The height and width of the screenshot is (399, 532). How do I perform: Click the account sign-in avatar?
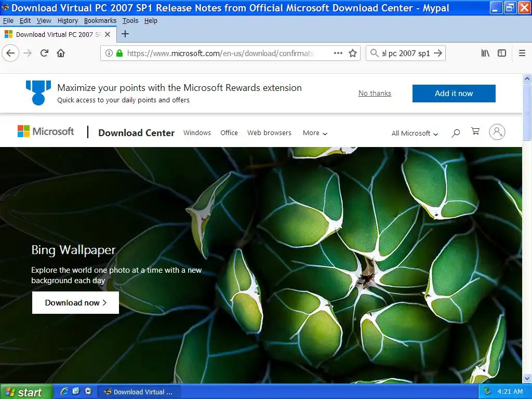(x=497, y=132)
